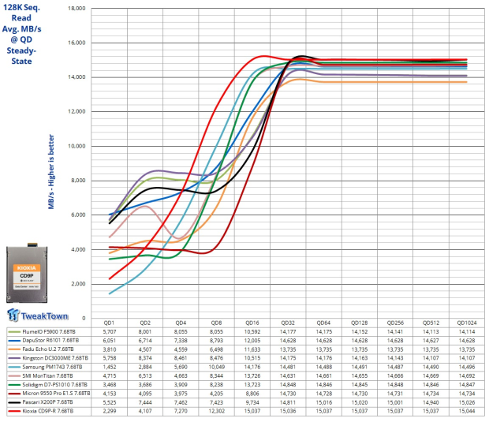Viewport: 489px width, 448px height.
Task: Click the 2,000 y-axis label
Action: tap(77, 284)
